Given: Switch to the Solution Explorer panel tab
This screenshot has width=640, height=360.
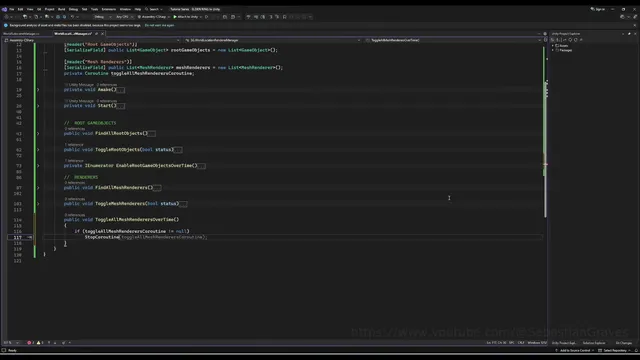Looking at the screenshot, I should 594,343.
